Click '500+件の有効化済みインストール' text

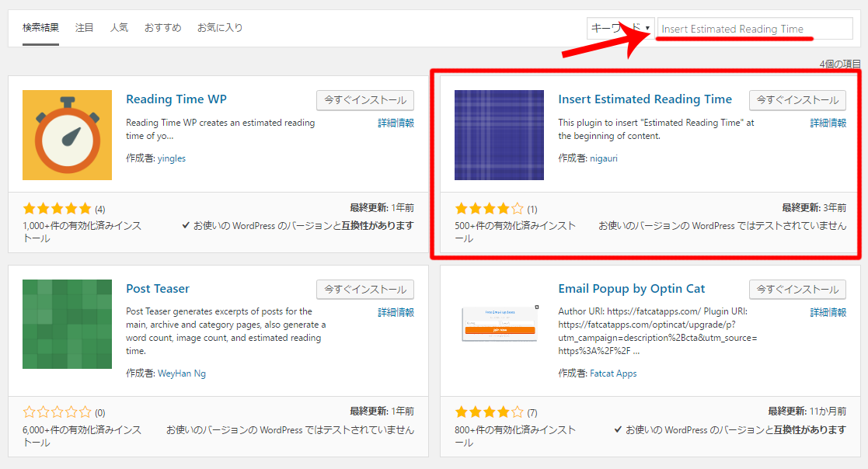click(515, 231)
